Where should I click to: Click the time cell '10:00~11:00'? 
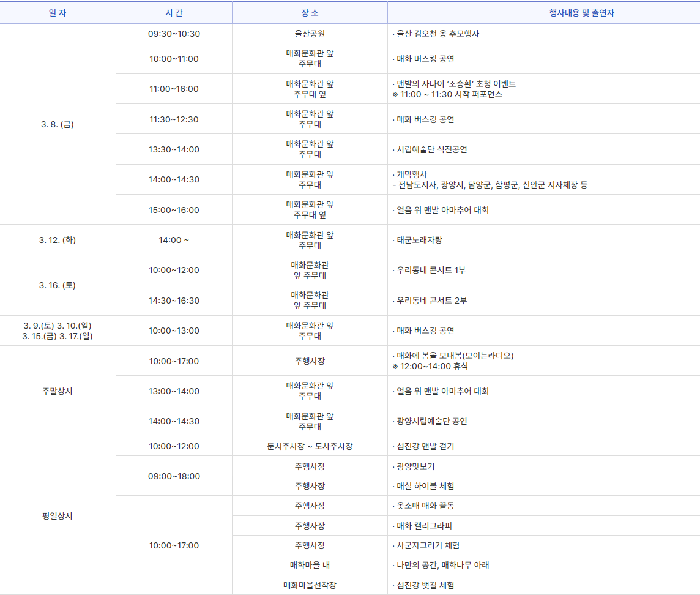(x=174, y=59)
